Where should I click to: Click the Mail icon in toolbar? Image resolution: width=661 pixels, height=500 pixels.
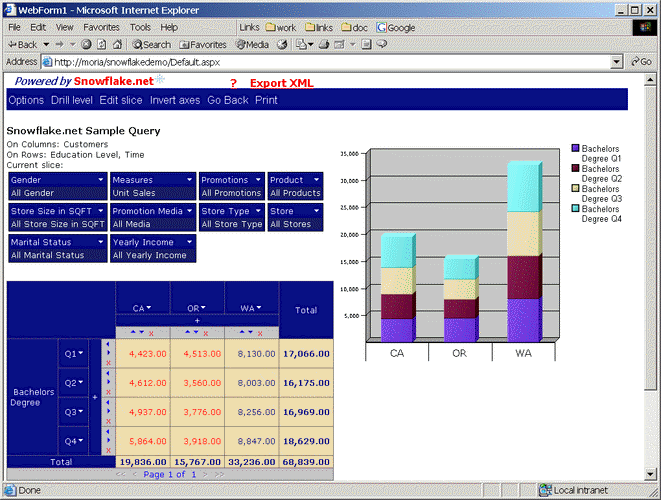coord(301,44)
